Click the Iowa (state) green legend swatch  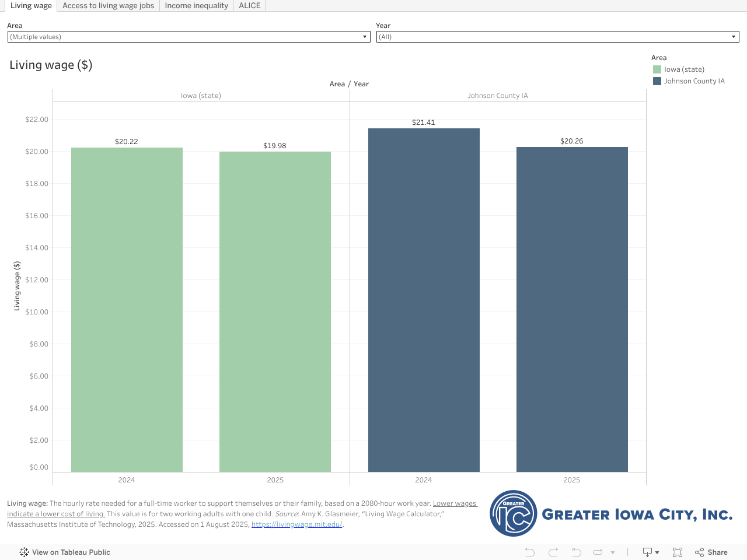tap(657, 69)
